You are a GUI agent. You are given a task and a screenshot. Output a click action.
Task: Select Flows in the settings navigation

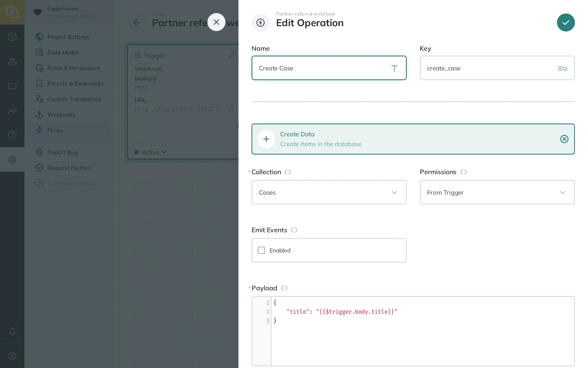coord(69,130)
